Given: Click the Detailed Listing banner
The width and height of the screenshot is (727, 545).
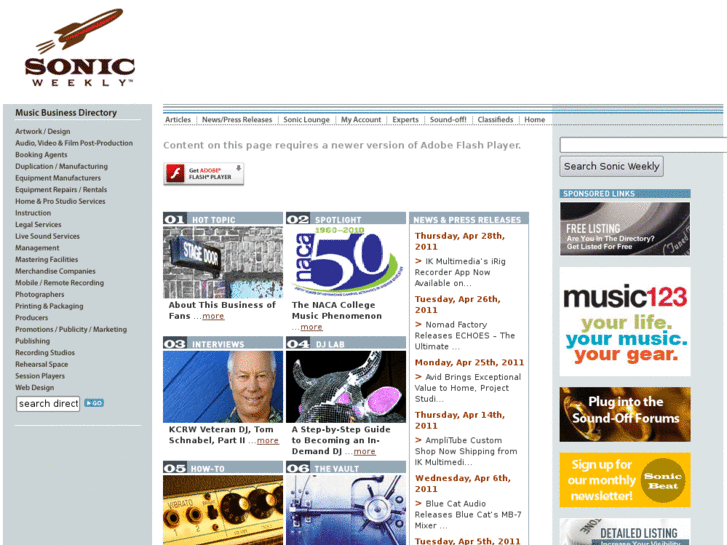Looking at the screenshot, I should tap(625, 532).
